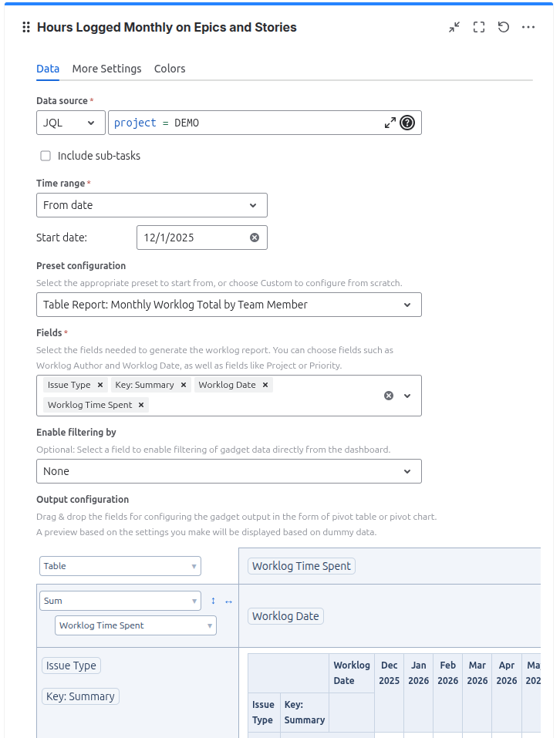Viewport: 560px width, 738px height.
Task: Open gadget in fullscreen view icon
Action: pyautogui.click(x=479, y=27)
